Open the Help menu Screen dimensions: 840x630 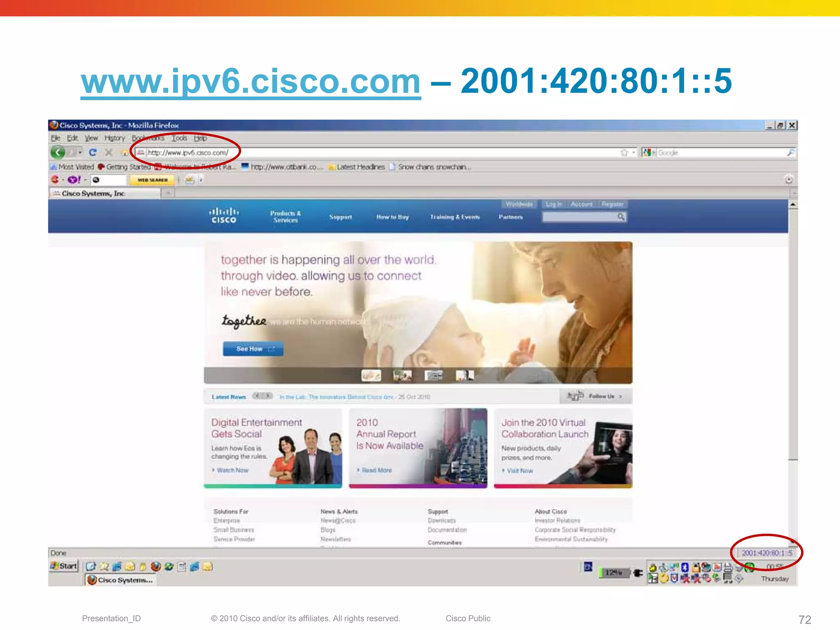200,138
